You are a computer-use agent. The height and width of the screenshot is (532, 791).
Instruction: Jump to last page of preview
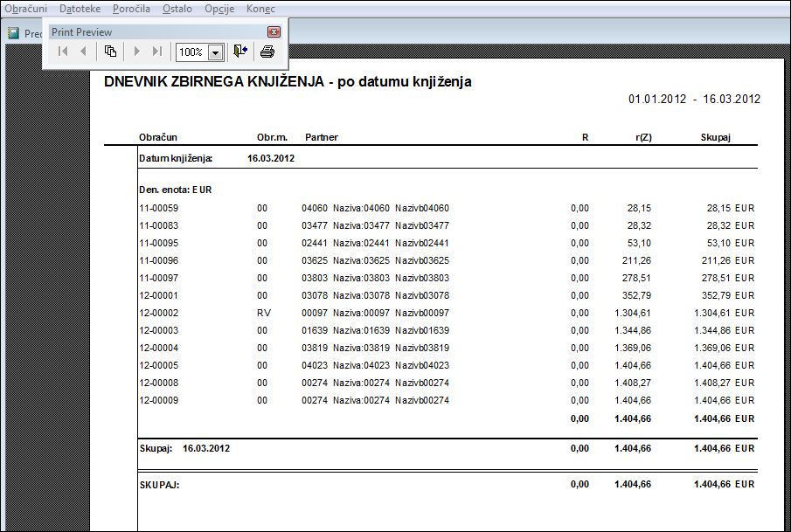pos(156,52)
